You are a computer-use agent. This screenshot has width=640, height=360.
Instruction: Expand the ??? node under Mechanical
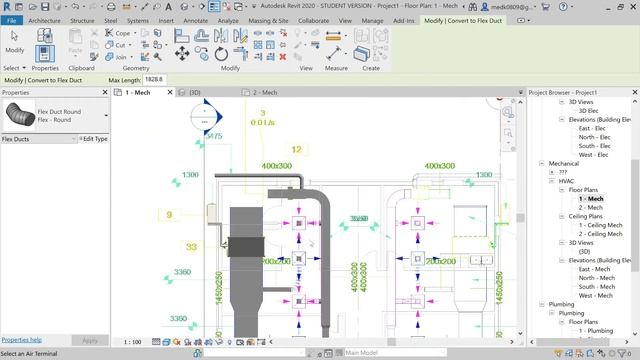[x=551, y=172]
